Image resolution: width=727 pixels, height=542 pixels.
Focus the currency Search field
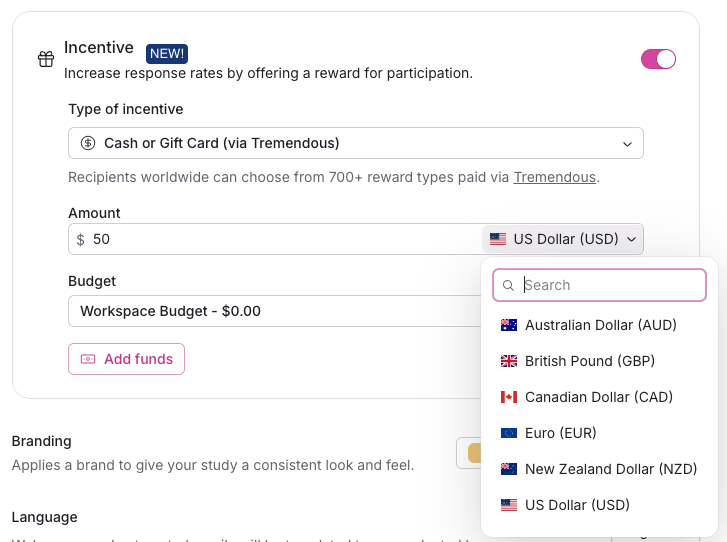[x=612, y=285]
